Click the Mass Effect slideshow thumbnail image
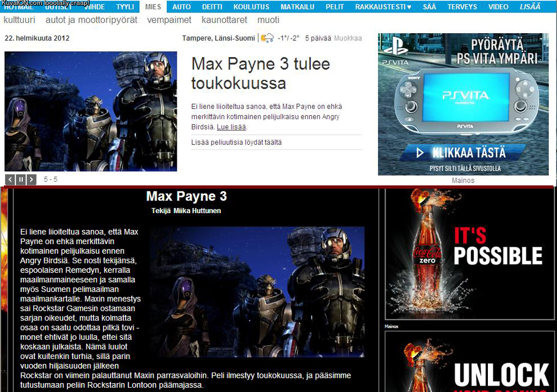The width and height of the screenshot is (557, 392). click(91, 111)
